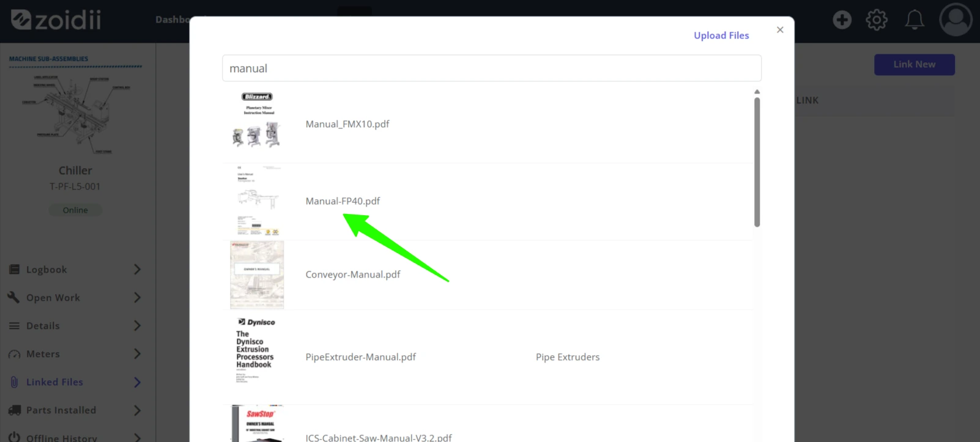Viewport: 980px width, 442px height.
Task: Click the Conveyor manual thumbnail
Action: (x=257, y=275)
